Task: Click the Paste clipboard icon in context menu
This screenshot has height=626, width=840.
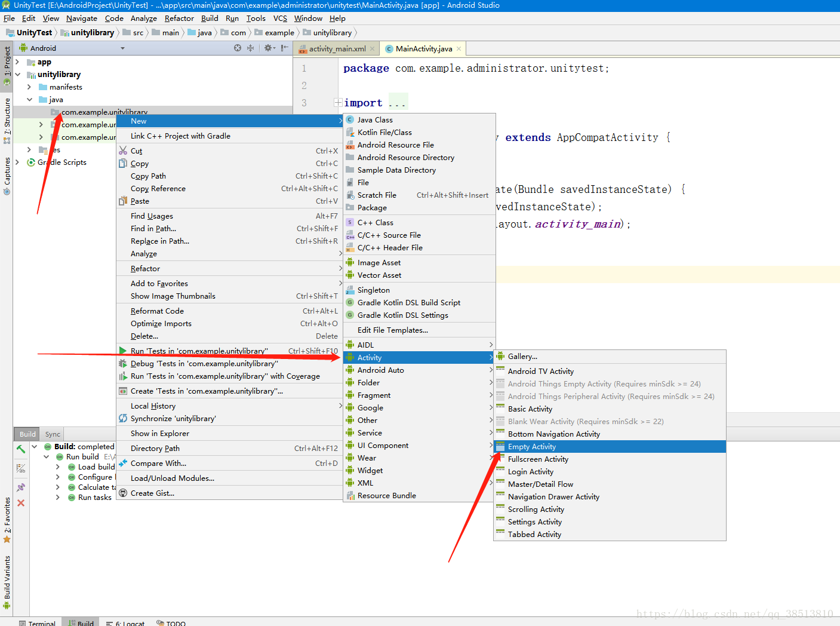Action: (123, 201)
